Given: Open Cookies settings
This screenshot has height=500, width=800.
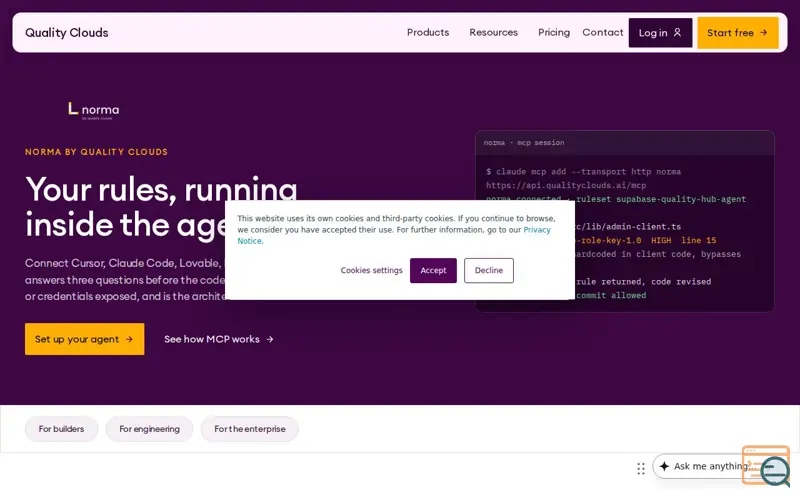Looking at the screenshot, I should pos(371,270).
